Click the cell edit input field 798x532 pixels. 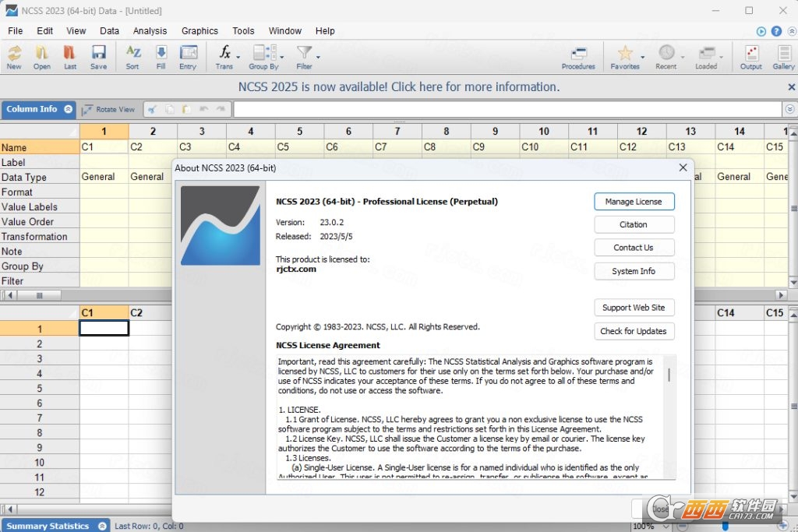[x=507, y=109]
